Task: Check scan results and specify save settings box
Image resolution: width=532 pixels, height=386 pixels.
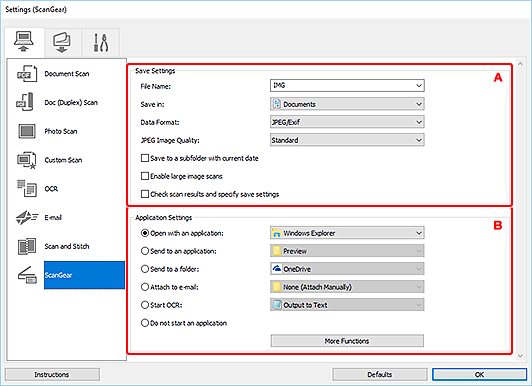Action: point(145,194)
